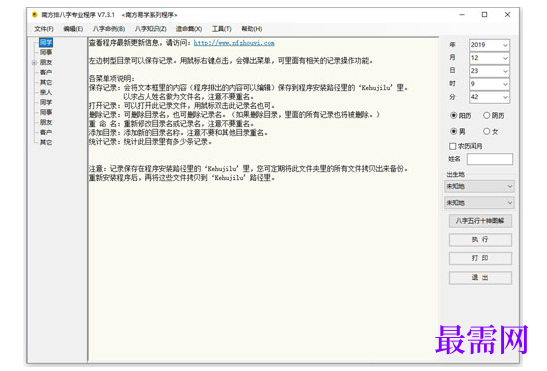Click the line starting with 重新安装程序后
Screen dimensions: 547x371
(182, 178)
